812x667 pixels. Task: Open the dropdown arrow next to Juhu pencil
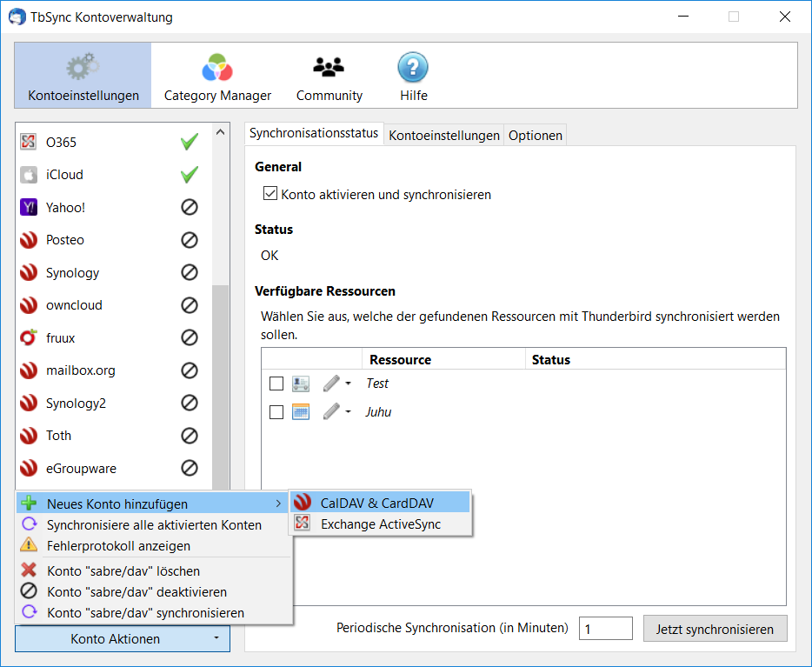point(349,412)
